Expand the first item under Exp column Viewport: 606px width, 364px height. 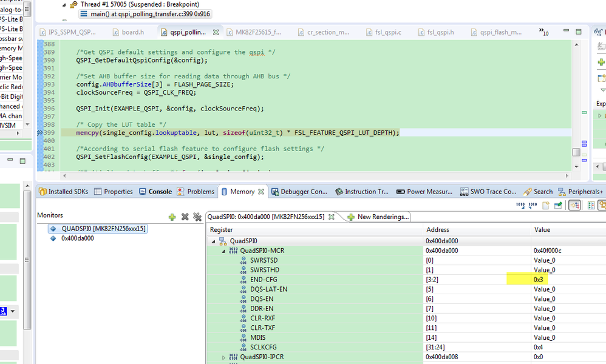[600, 115]
